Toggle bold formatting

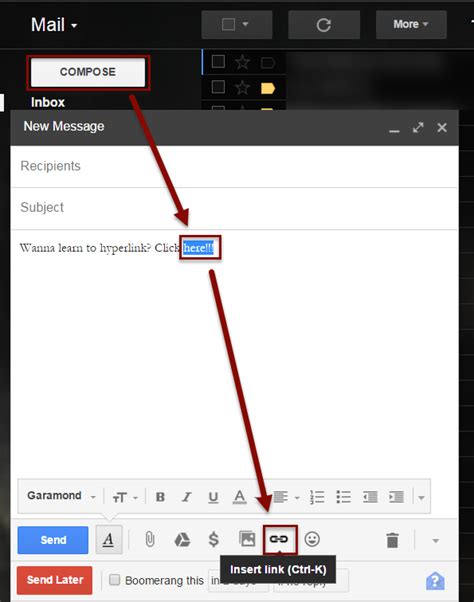coord(160,497)
